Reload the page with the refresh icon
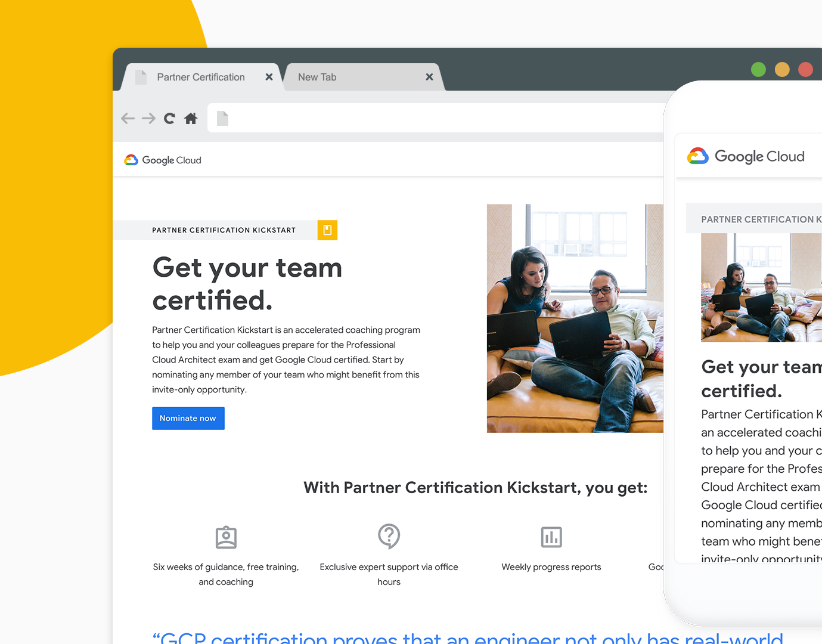The image size is (822, 644). pyautogui.click(x=169, y=119)
